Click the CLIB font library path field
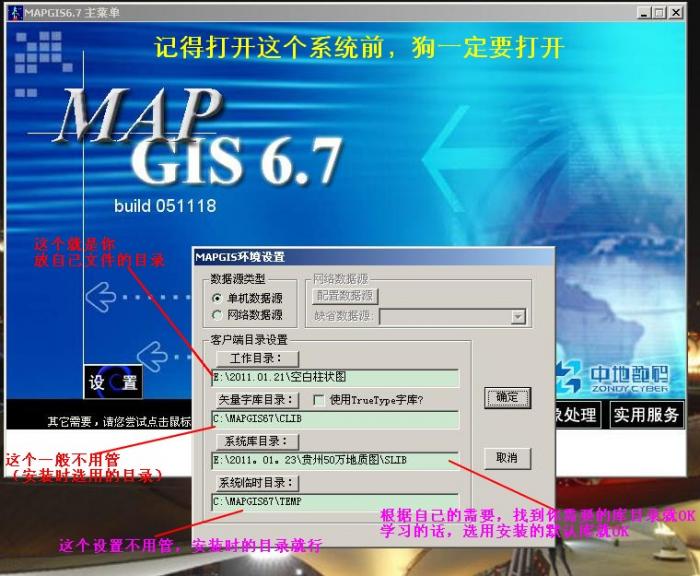 335,419
